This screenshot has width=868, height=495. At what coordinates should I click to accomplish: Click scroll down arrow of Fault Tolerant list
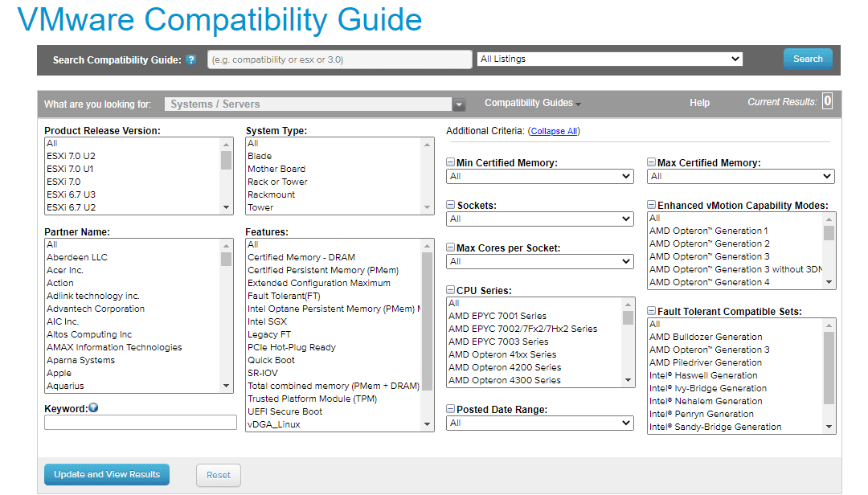[x=829, y=427]
